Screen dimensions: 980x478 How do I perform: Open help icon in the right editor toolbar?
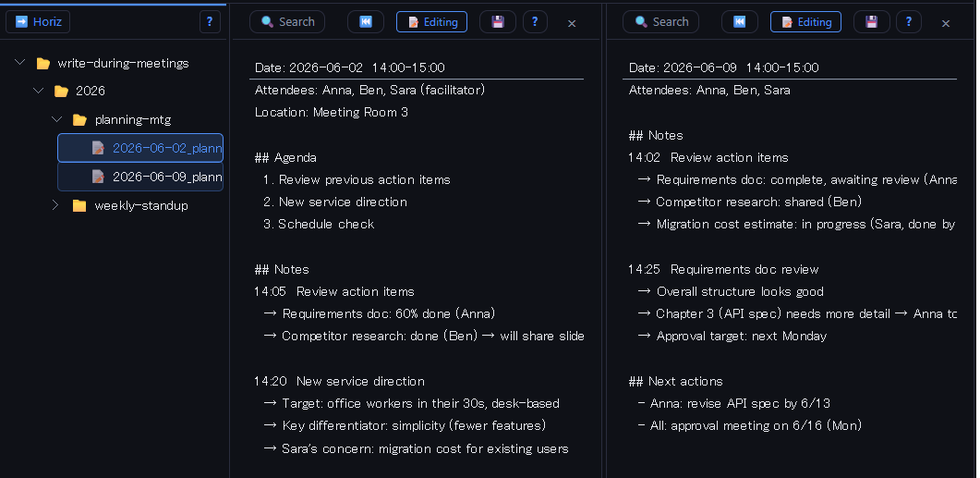(909, 22)
